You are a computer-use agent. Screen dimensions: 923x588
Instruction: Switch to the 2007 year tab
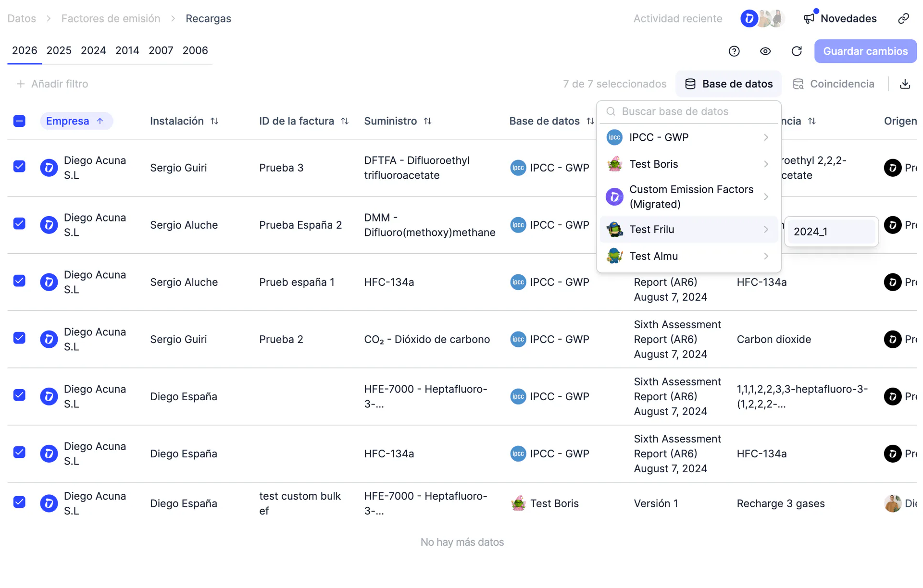[161, 50]
